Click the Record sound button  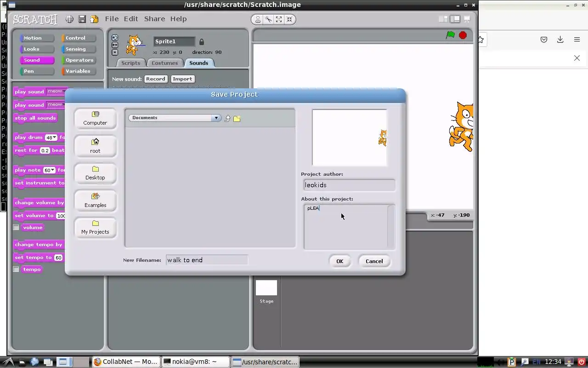155,79
